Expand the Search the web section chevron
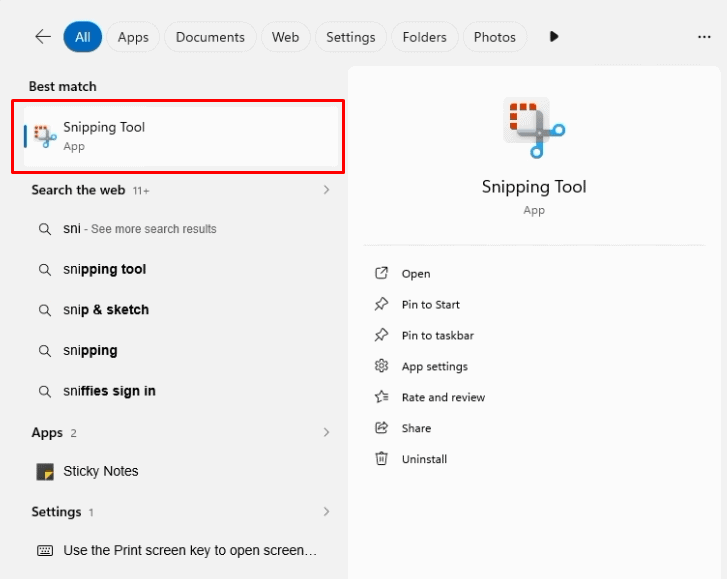This screenshot has width=727, height=579. coord(326,190)
